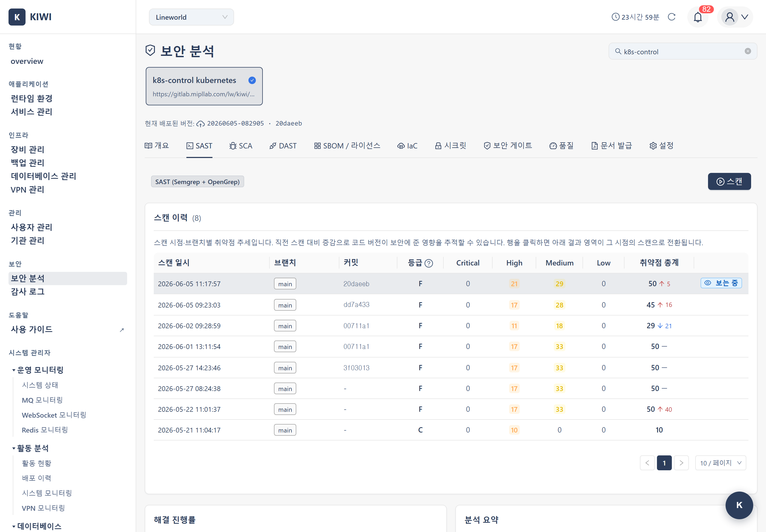Click the main branch tag of 2026-05-22 row
Screen dimensions: 766x532
285,409
